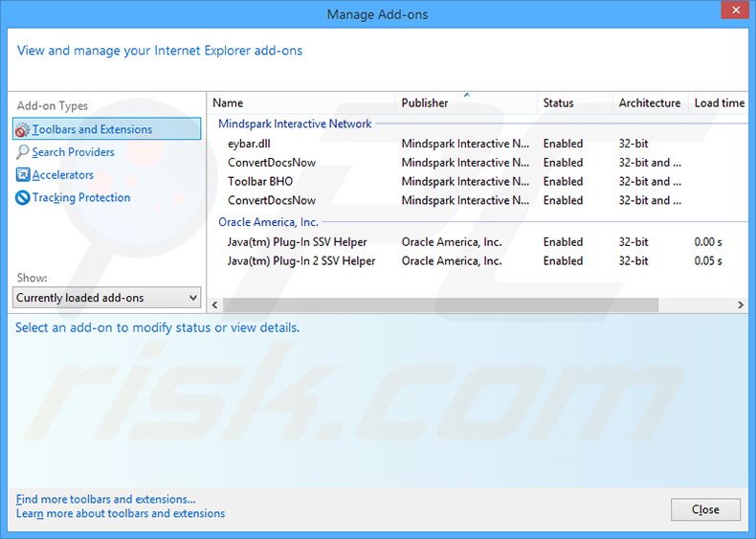Click the Architecture column header
756x539 pixels.
(x=650, y=102)
